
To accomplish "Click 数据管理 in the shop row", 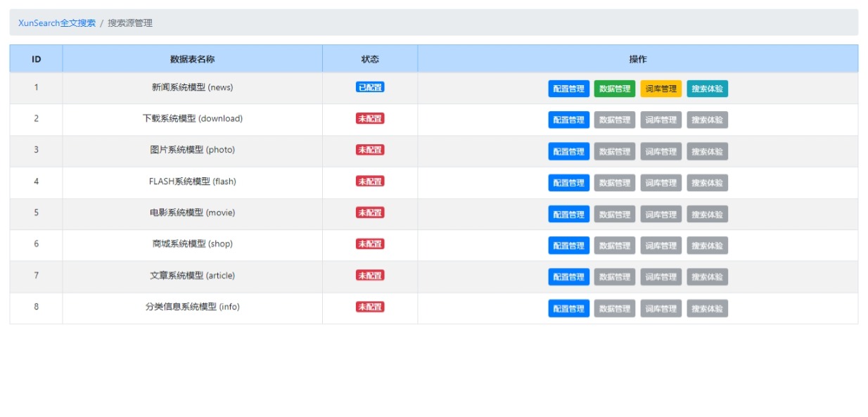I will (x=615, y=245).
